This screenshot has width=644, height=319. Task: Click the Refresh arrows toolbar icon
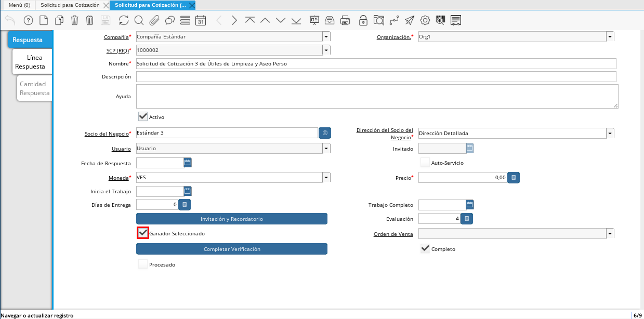coord(123,20)
